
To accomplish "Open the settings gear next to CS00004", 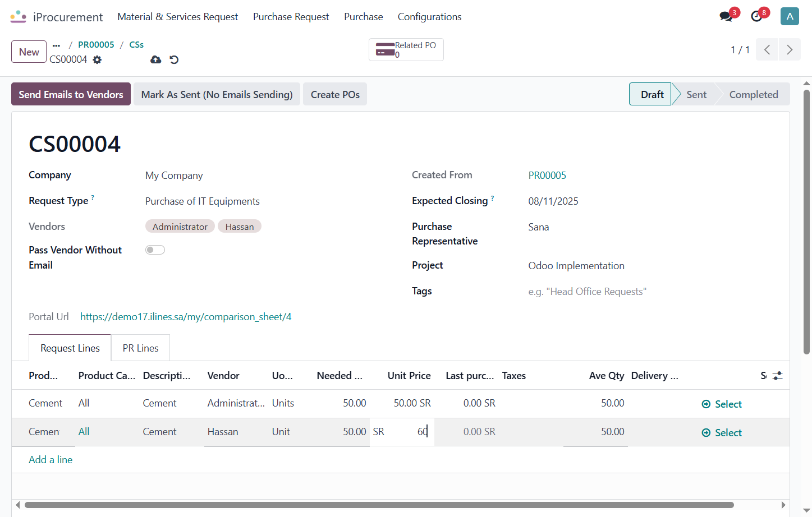I will click(97, 59).
